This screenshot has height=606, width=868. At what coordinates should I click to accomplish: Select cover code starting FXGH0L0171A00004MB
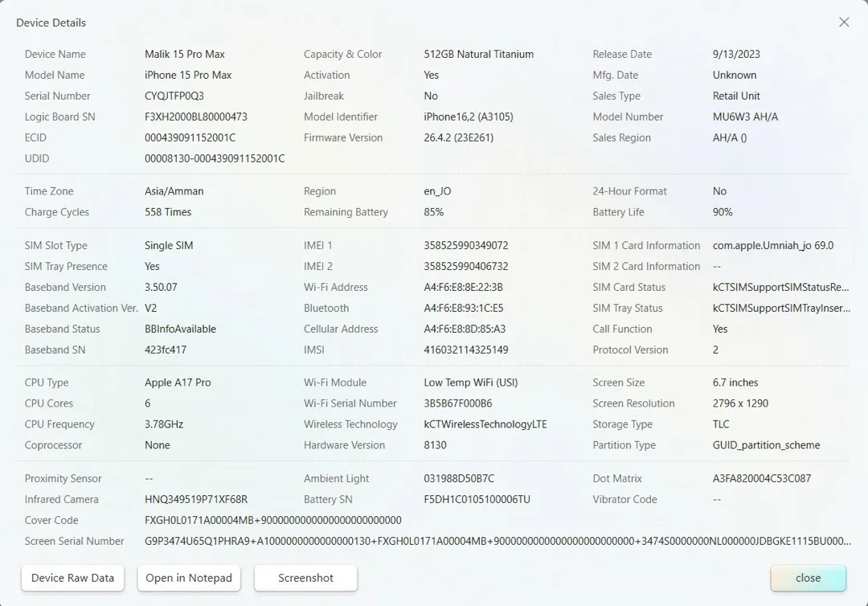pyautogui.click(x=273, y=521)
